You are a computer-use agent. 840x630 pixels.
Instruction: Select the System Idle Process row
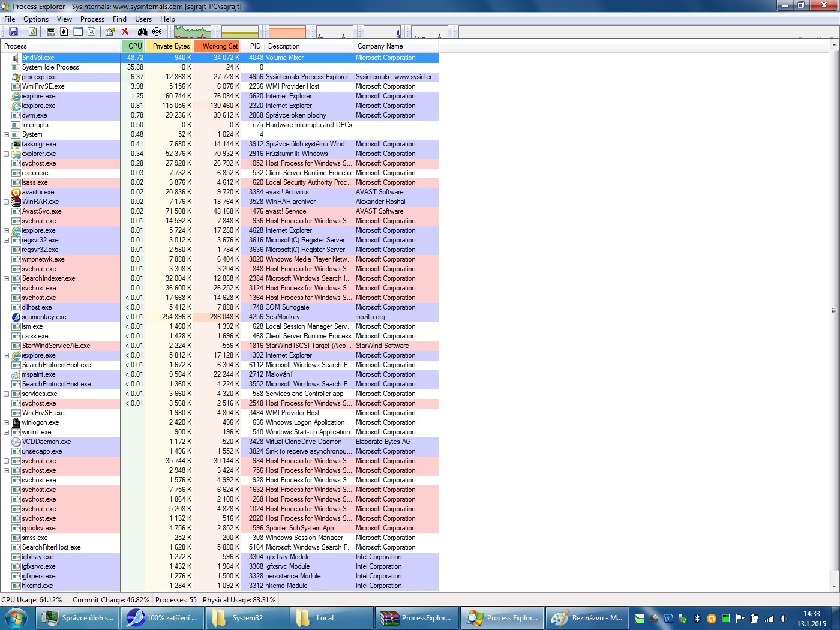[x=220, y=67]
